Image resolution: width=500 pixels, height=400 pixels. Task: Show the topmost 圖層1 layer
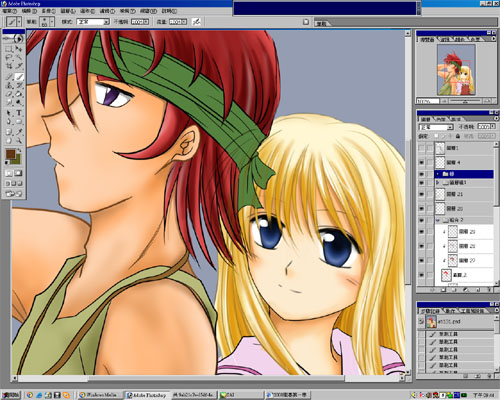click(x=421, y=148)
